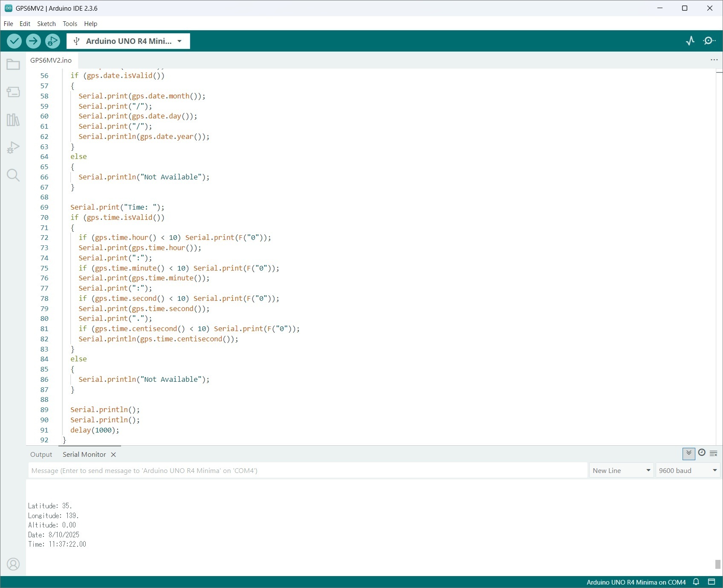The image size is (723, 588).
Task: Open the Serial Plotter icon
Action: click(x=690, y=41)
